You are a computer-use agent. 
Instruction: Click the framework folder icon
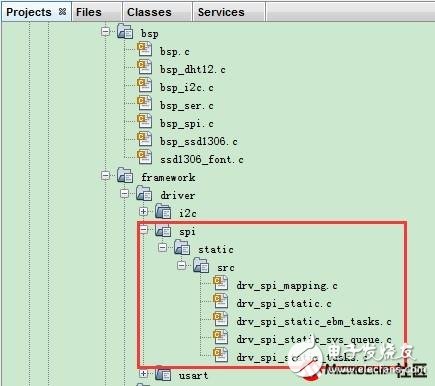tap(125, 175)
